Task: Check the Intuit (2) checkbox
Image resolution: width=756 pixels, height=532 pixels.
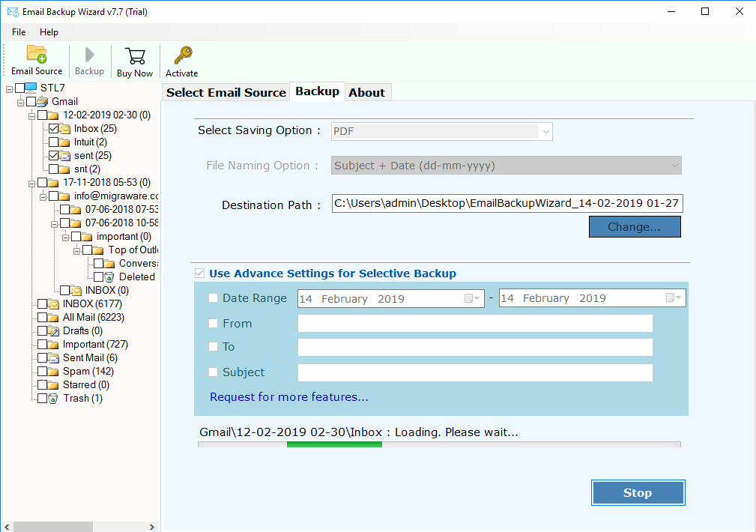Action: pos(53,142)
